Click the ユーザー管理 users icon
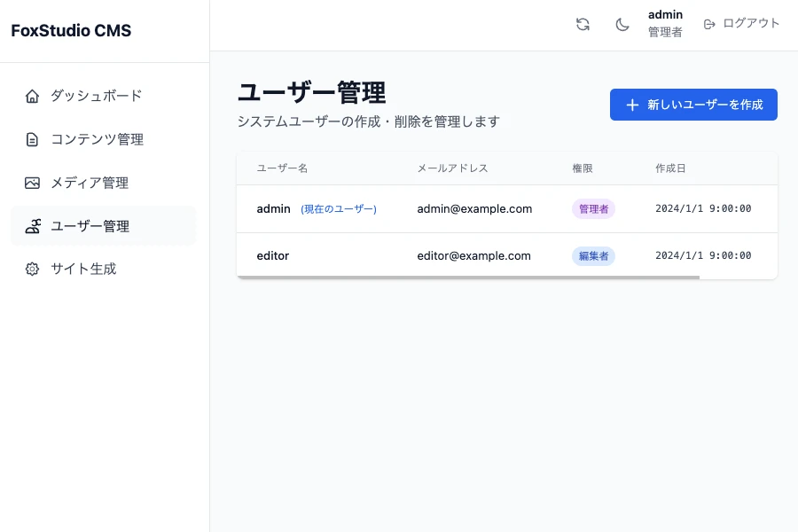The image size is (798, 532). click(x=30, y=225)
